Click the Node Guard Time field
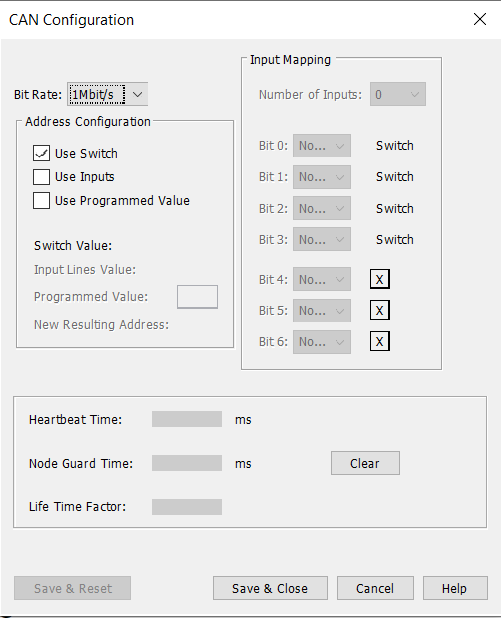501x618 pixels. tap(187, 463)
